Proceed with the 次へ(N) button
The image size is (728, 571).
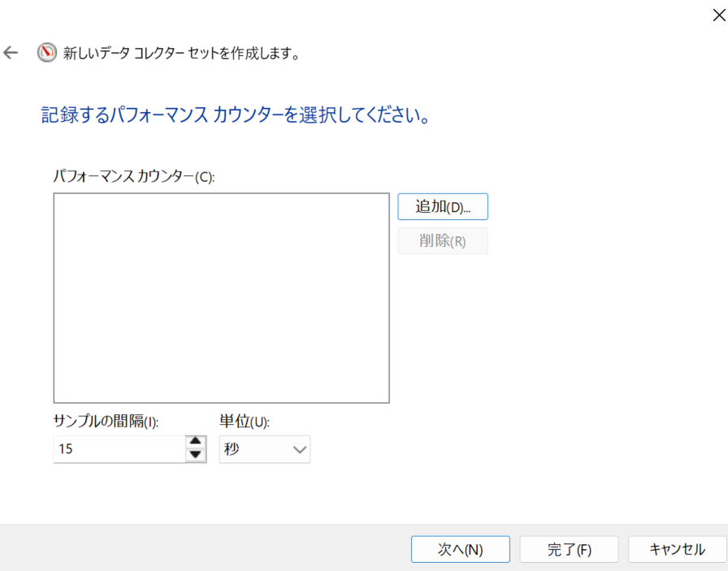click(x=460, y=549)
